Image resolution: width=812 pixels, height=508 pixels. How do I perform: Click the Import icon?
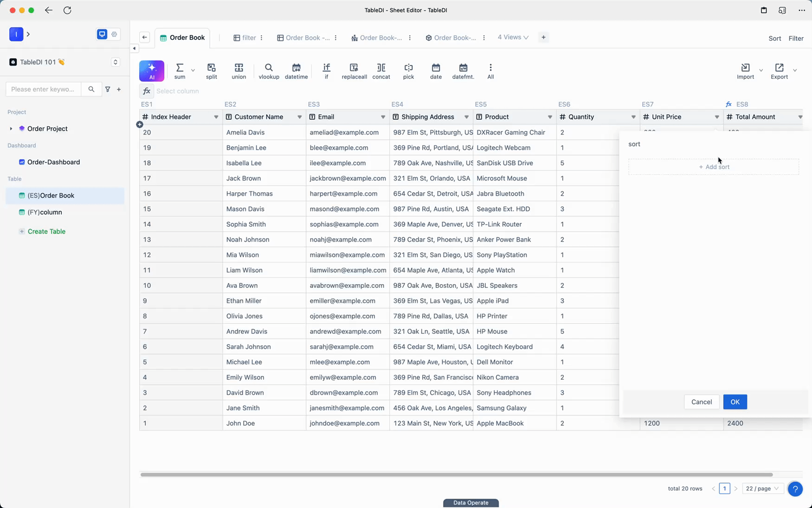745,68
